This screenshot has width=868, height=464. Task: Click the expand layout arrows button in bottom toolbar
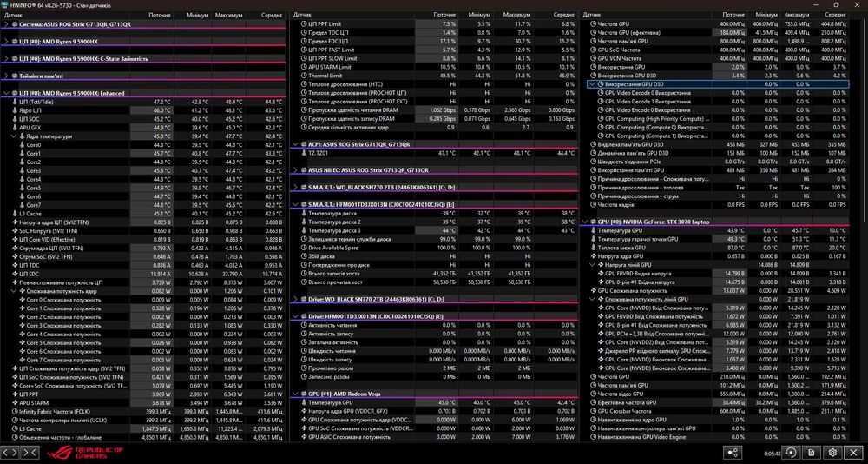10,453
